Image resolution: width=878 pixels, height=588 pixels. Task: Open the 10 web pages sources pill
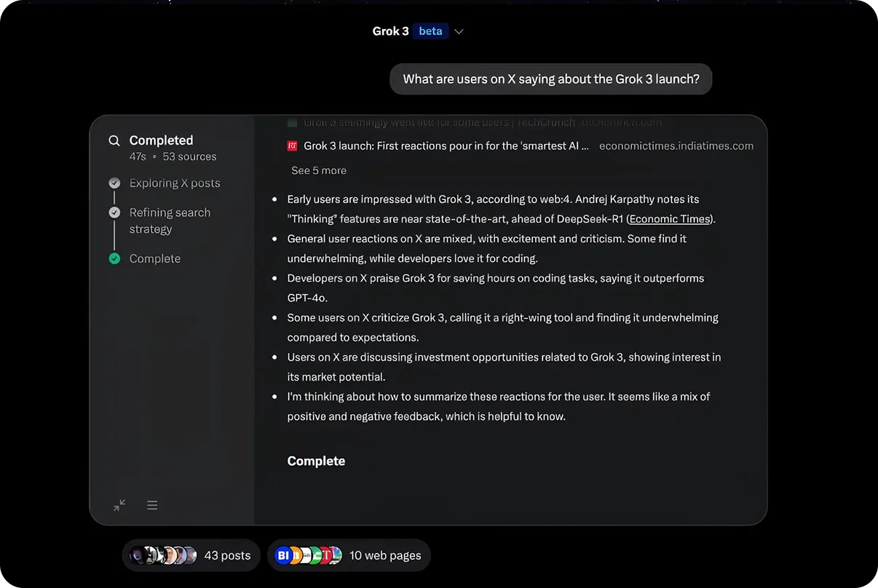(x=349, y=555)
